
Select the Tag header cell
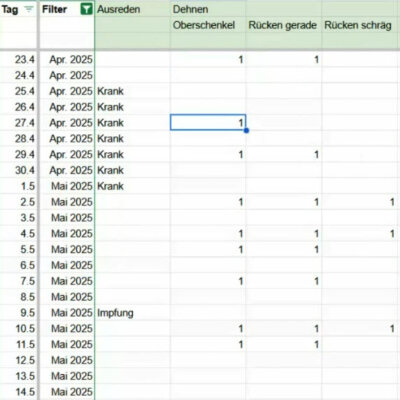pyautogui.click(x=18, y=9)
